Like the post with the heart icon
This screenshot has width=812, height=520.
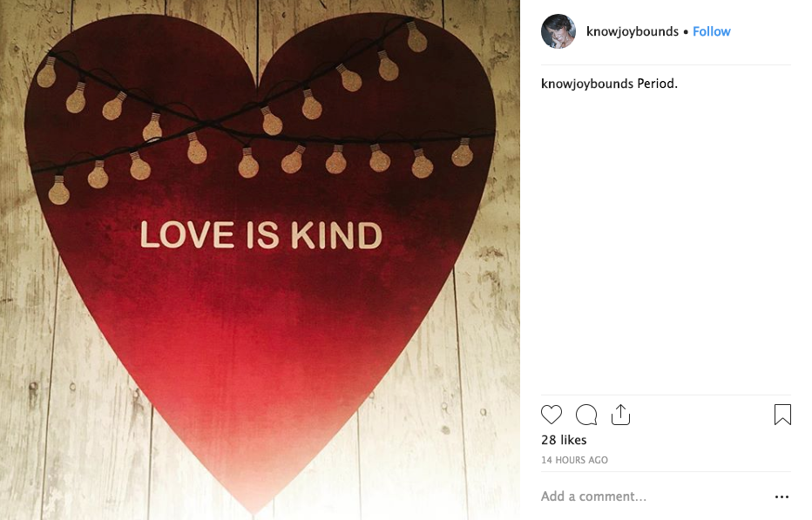click(x=551, y=415)
